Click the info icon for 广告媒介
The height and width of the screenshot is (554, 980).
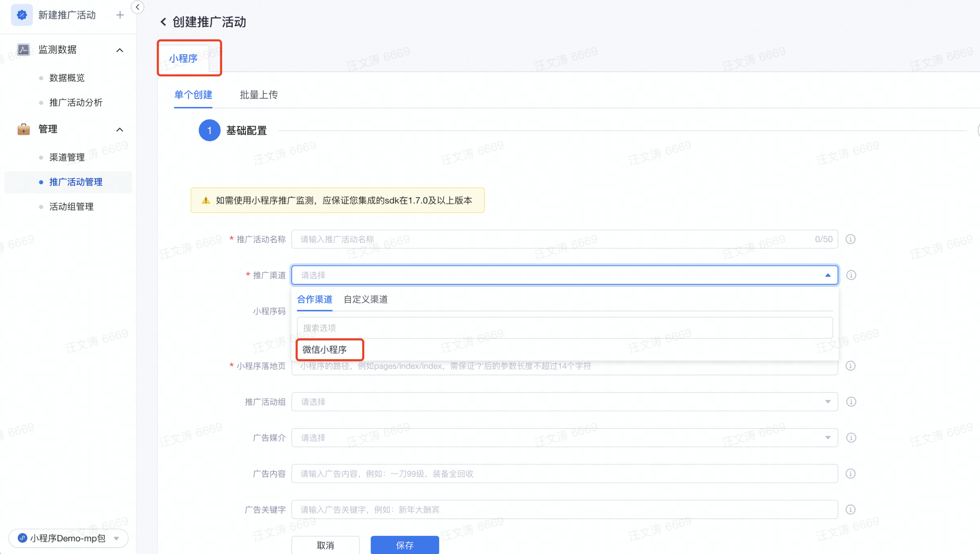pyautogui.click(x=851, y=438)
